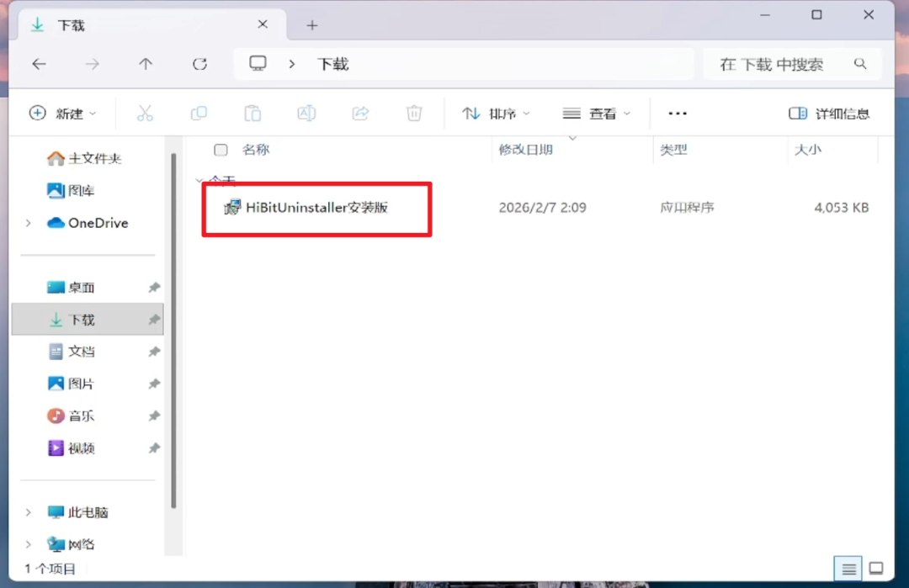The image size is (909, 588).
Task: Open 视频 in sidebar
Action: pyautogui.click(x=70, y=448)
